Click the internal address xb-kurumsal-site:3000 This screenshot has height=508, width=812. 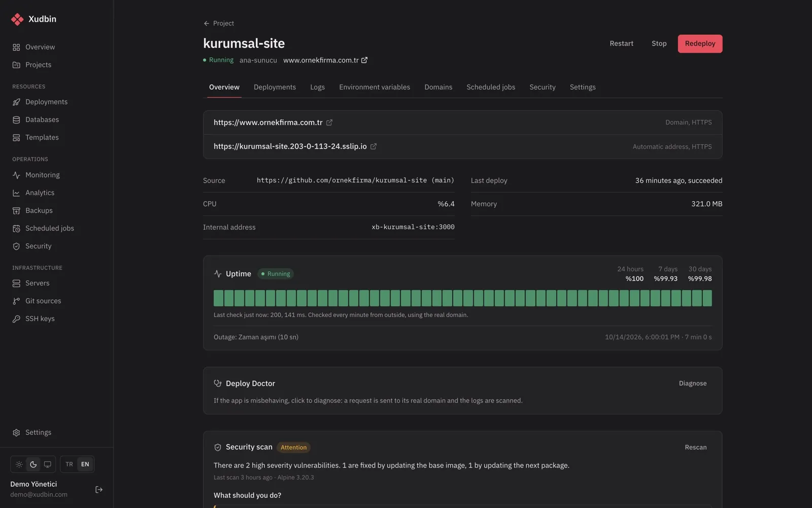413,227
